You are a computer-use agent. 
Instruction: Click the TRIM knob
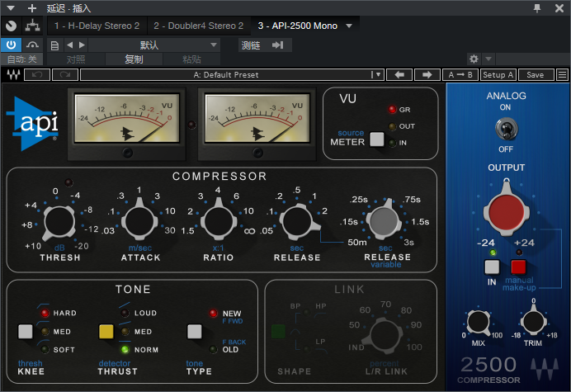coord(533,321)
